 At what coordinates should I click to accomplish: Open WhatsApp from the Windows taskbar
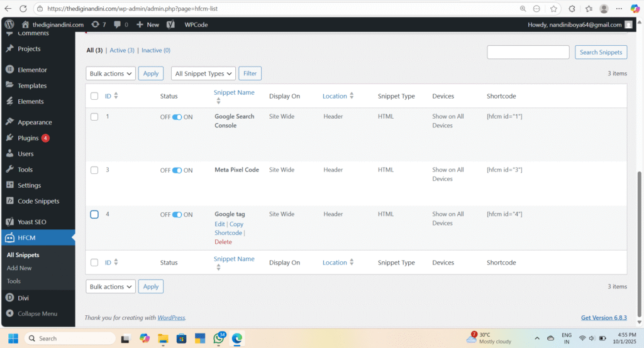tap(218, 338)
